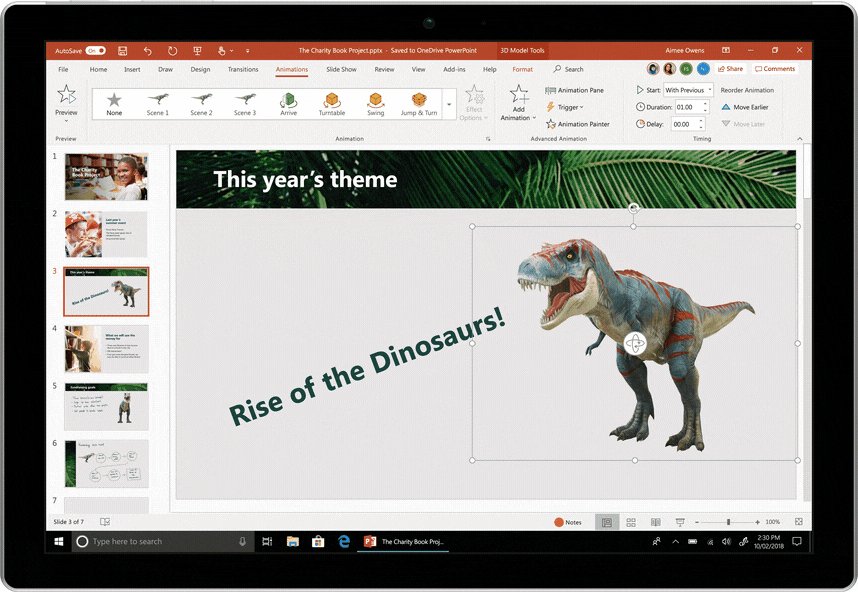
Task: Apply the Swing animation
Action: [375, 104]
